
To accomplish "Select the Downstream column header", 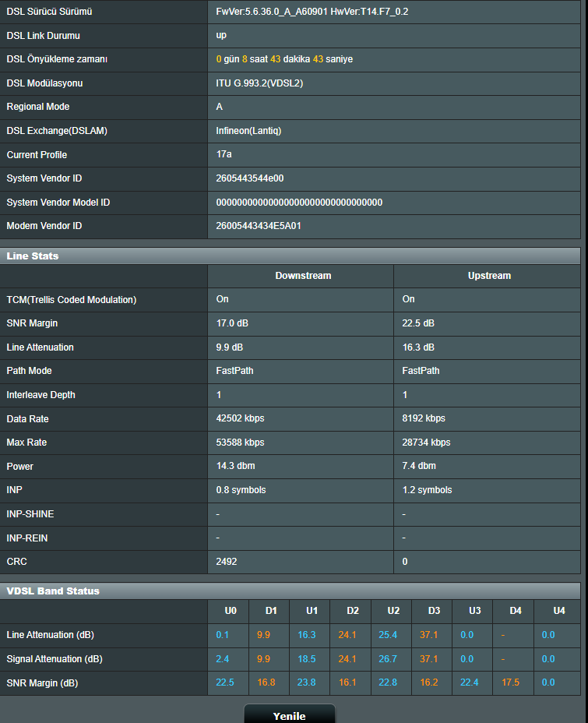I will pos(303,276).
